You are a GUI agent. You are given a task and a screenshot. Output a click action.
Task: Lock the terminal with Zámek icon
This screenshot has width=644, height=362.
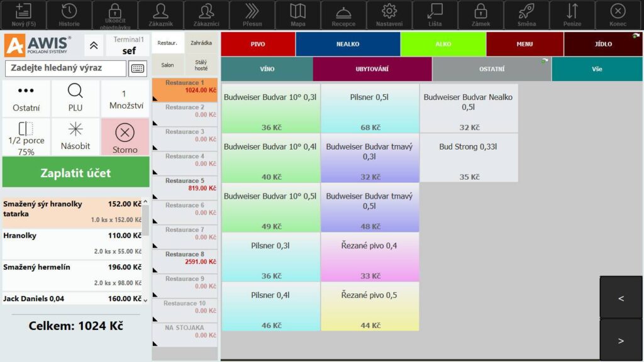pyautogui.click(x=481, y=15)
